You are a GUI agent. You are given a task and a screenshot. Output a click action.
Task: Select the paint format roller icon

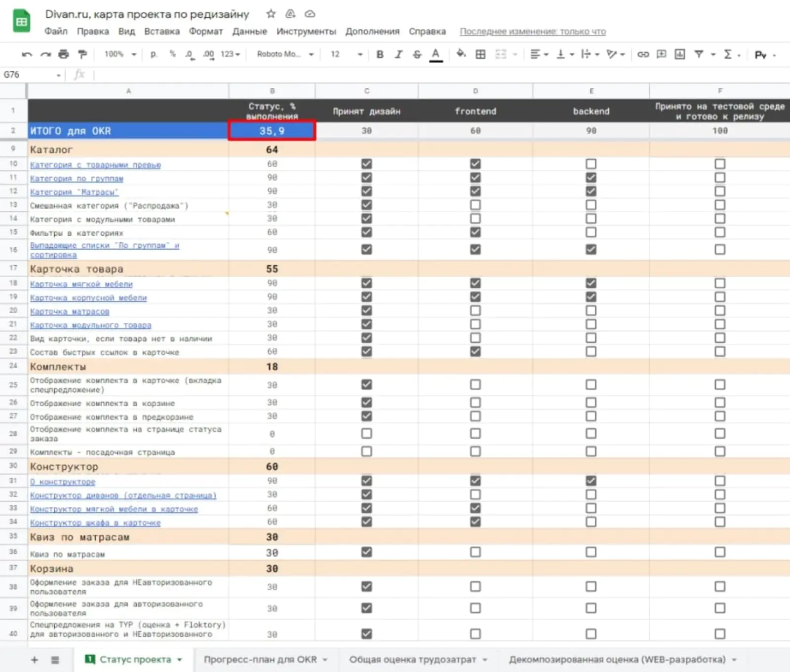point(82,54)
